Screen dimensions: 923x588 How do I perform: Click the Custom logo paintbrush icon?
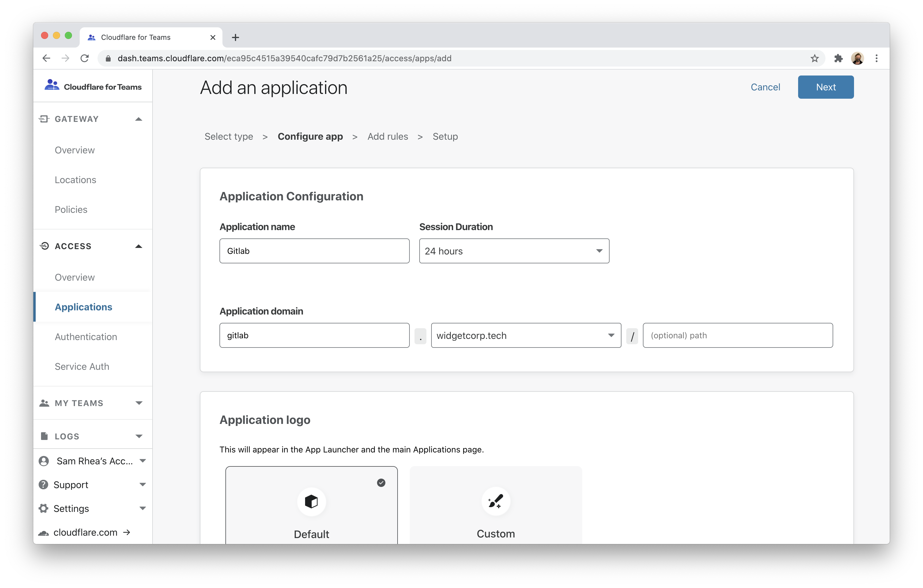click(496, 501)
